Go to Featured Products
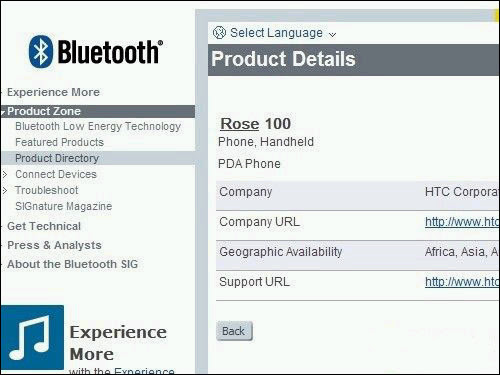The image size is (500, 375). tap(60, 142)
